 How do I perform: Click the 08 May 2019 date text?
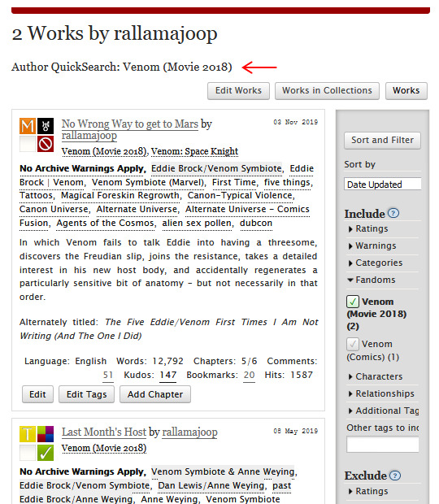(x=296, y=431)
